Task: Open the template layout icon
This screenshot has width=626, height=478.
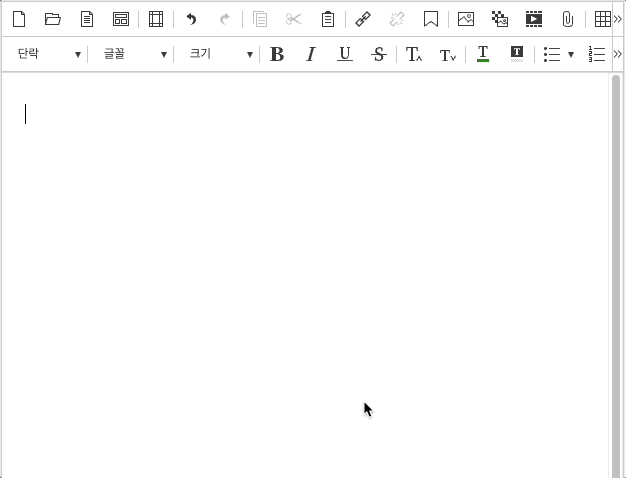Action: [121, 19]
